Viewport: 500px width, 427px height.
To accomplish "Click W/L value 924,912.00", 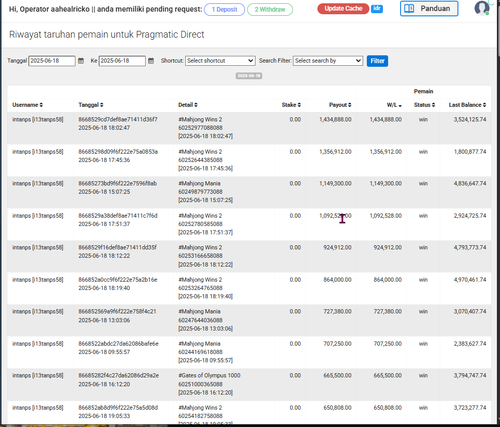I will tap(388, 247).
